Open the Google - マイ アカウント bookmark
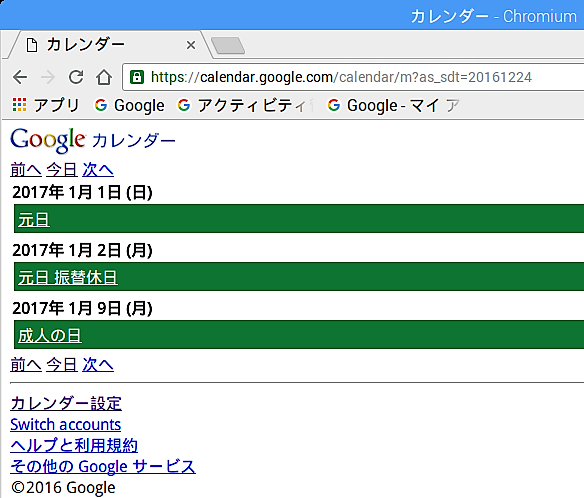 point(393,105)
